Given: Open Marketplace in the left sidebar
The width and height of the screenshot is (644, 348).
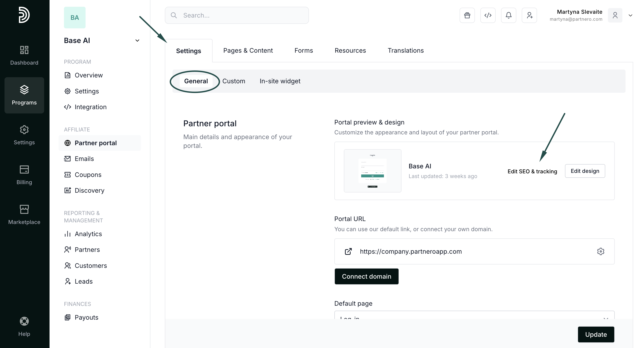Looking at the screenshot, I should (24, 215).
